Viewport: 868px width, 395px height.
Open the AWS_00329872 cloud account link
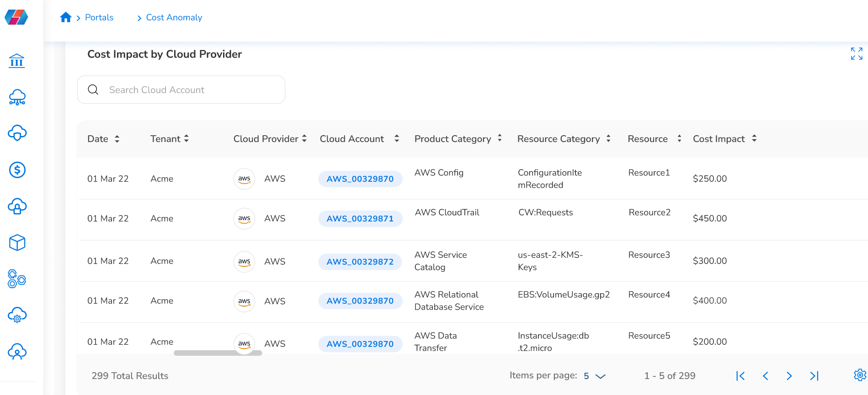(360, 262)
